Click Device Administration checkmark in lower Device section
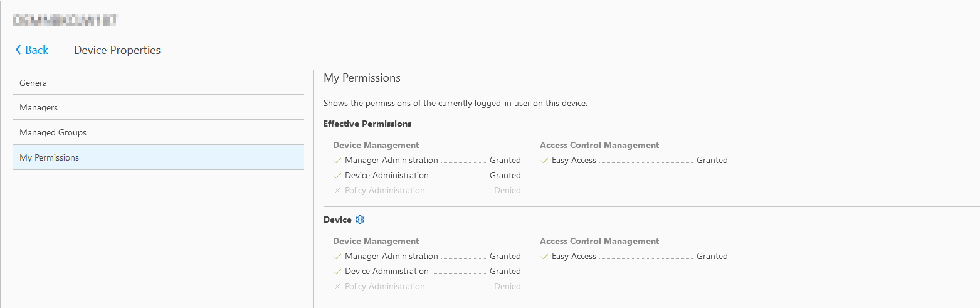This screenshot has height=308, width=980. [x=337, y=272]
